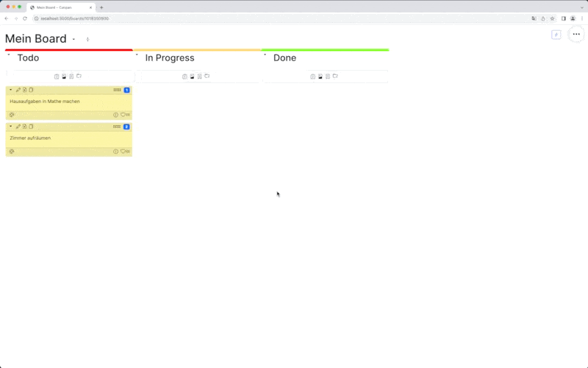Open the dropdown arrow next to Mein Board title
This screenshot has width=588, height=368.
tap(73, 39)
